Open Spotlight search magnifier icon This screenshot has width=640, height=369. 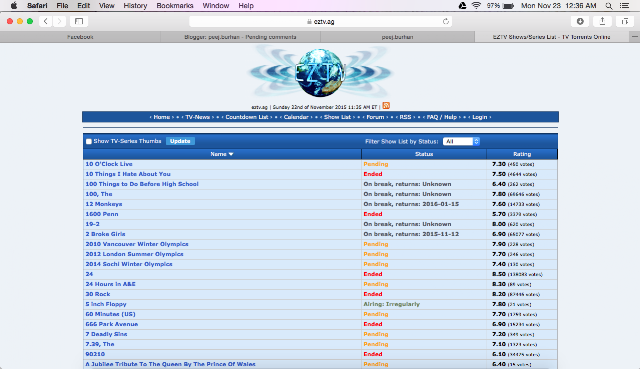coord(609,6)
